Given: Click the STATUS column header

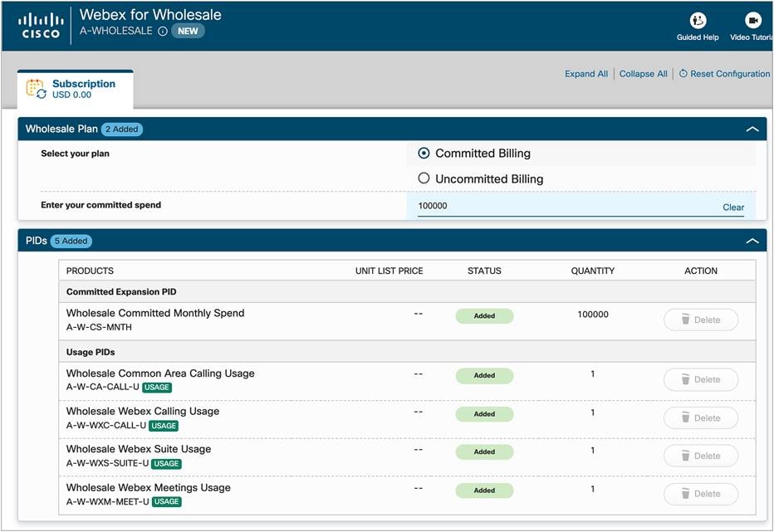Looking at the screenshot, I should click(484, 271).
